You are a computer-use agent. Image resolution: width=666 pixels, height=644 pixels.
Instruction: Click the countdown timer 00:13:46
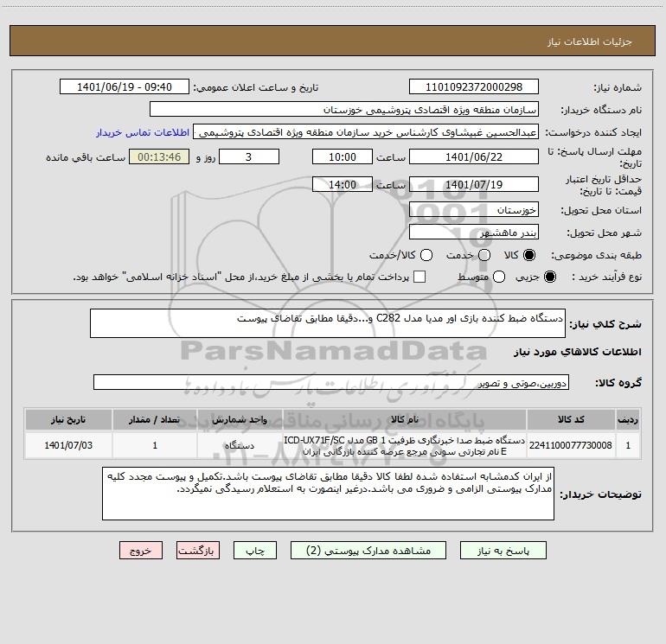(159, 156)
